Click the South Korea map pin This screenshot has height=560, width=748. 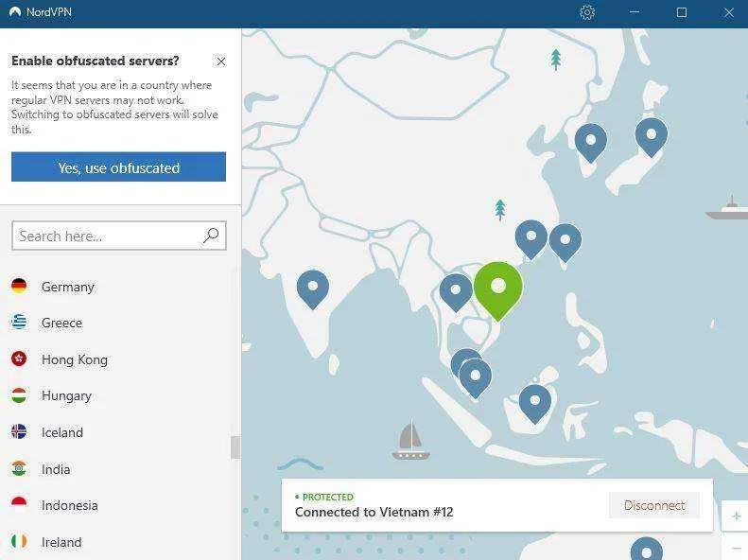tap(591, 142)
